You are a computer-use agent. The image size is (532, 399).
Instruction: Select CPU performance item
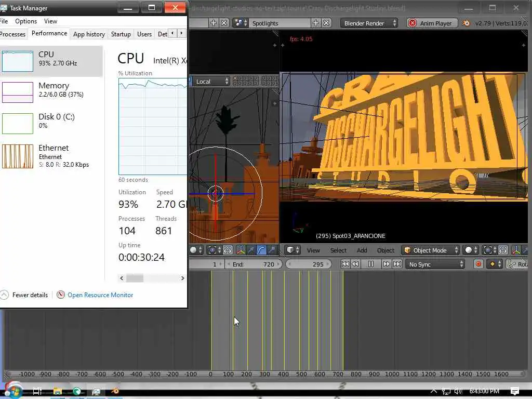51,61
